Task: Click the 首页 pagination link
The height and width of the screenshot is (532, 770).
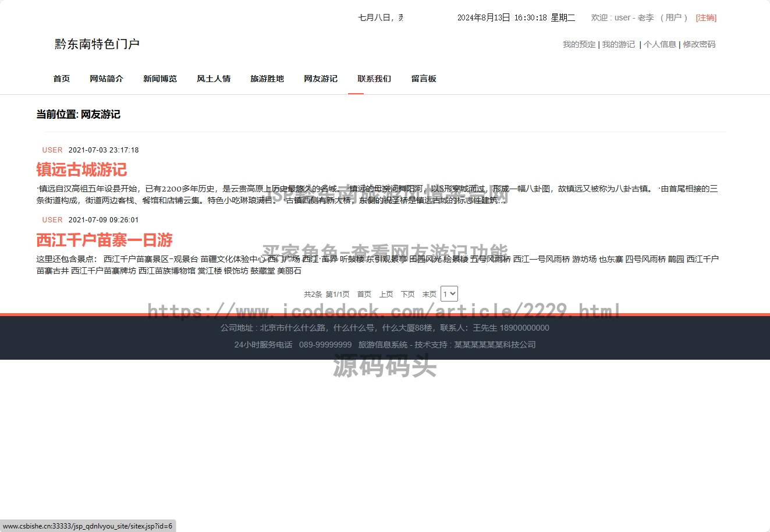Action: click(x=364, y=295)
